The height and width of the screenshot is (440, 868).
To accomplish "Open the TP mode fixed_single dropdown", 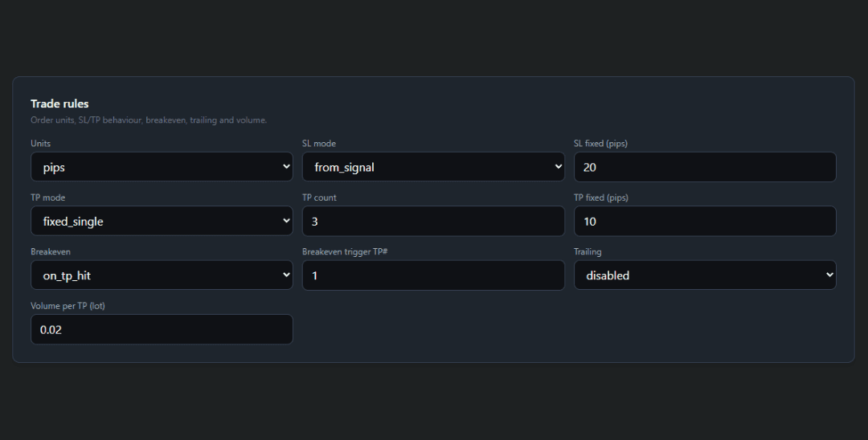I will (162, 221).
